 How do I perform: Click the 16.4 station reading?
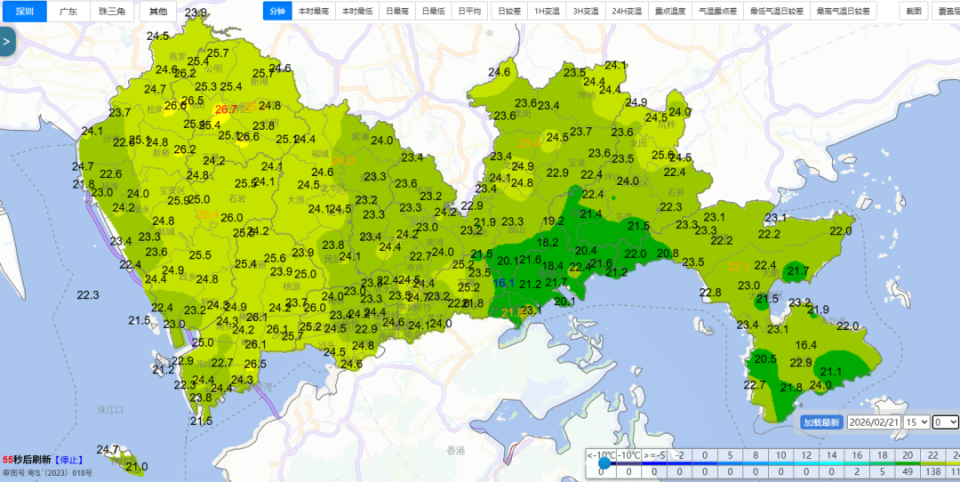coord(806,345)
